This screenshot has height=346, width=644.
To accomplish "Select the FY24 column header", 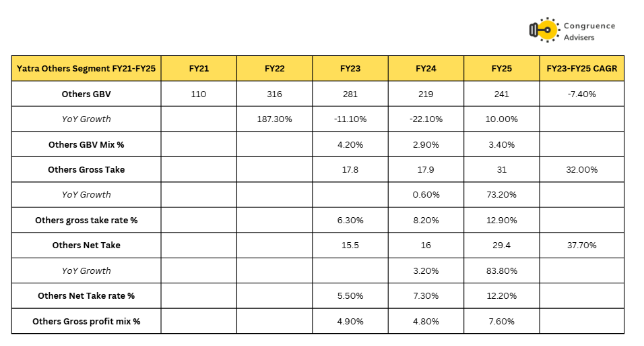I will pyautogui.click(x=426, y=69).
